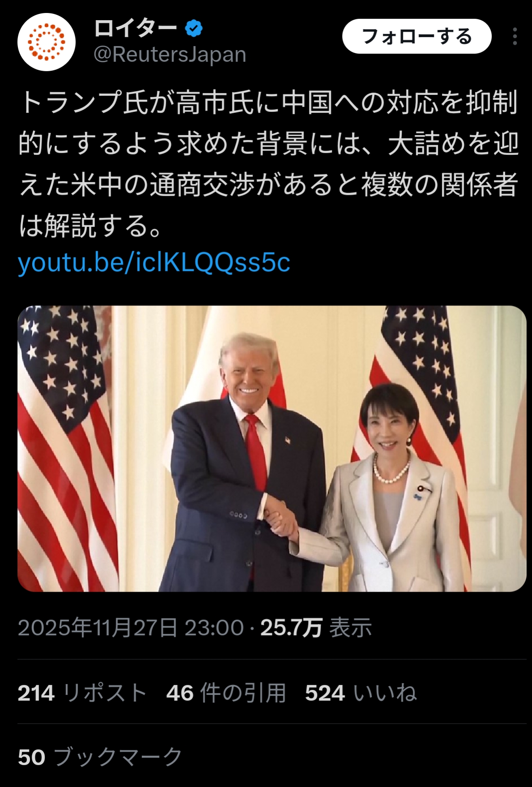Open the ロイター display name
This screenshot has width=532, height=787.
pyautogui.click(x=135, y=29)
